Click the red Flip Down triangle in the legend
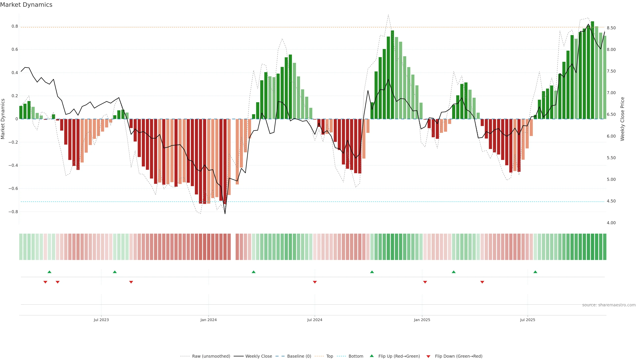Screen dimensions: 644x362 (x=428, y=356)
